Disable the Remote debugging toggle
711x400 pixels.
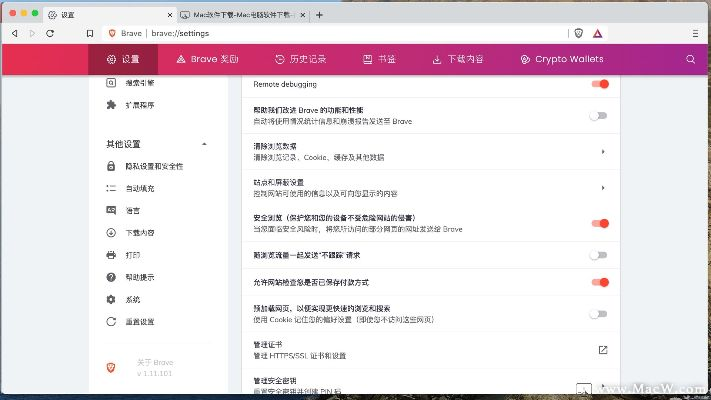(599, 84)
